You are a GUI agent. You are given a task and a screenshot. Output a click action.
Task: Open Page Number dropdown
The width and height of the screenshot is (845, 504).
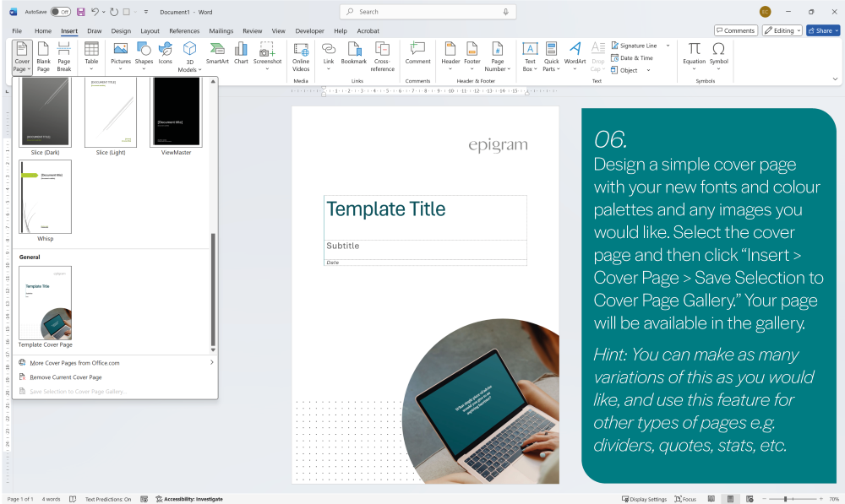pyautogui.click(x=497, y=57)
